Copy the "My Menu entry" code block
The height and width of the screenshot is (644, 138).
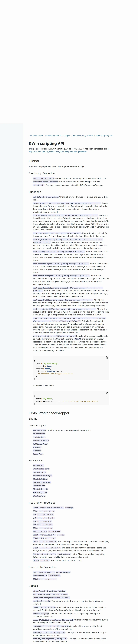(x=107, y=358)
